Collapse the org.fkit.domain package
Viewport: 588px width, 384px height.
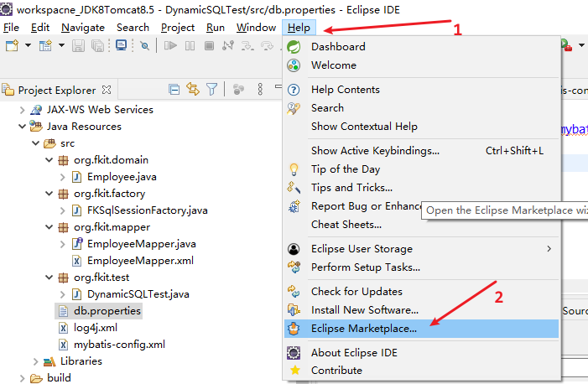[x=49, y=160]
